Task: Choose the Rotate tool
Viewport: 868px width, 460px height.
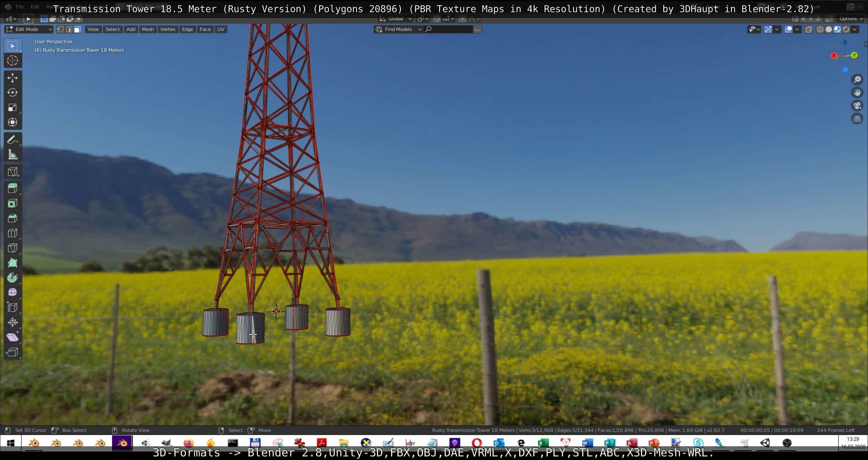Action: tap(13, 93)
